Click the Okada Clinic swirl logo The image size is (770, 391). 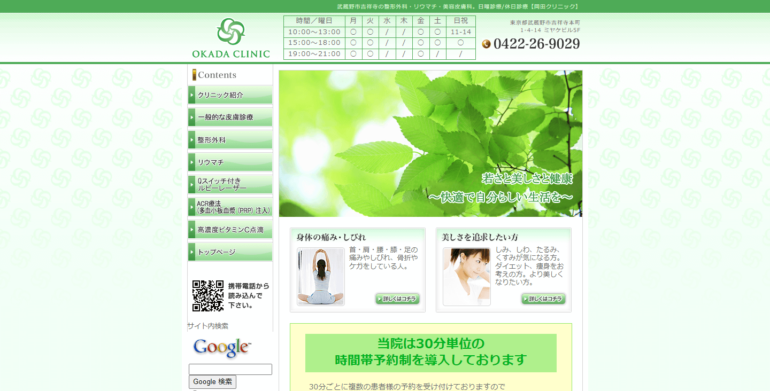pos(231,31)
